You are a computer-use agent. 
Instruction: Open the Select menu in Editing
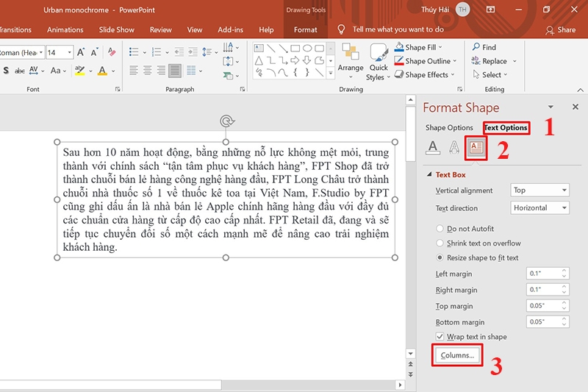coord(490,74)
